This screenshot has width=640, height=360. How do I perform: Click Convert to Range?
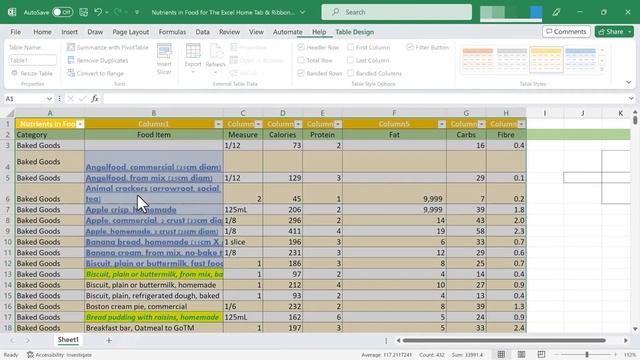(96, 73)
